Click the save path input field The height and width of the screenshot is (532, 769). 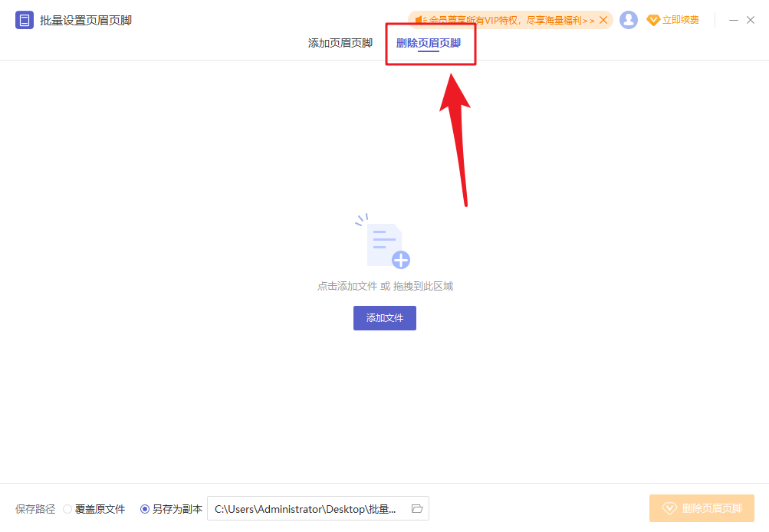pyautogui.click(x=307, y=508)
